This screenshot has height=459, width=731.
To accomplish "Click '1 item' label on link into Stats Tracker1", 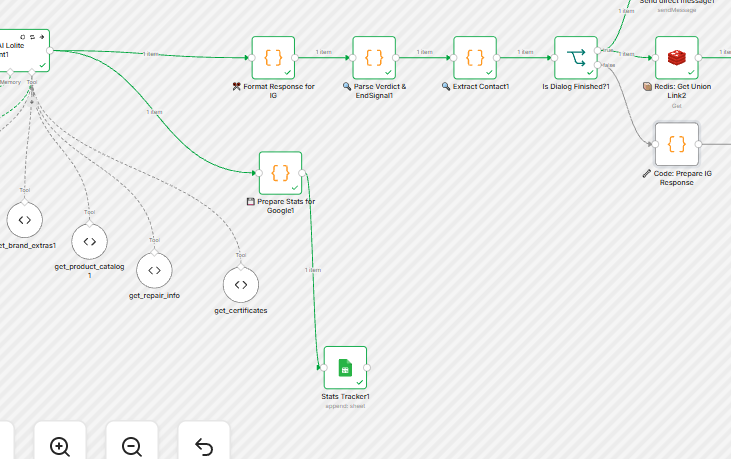I will point(313,270).
